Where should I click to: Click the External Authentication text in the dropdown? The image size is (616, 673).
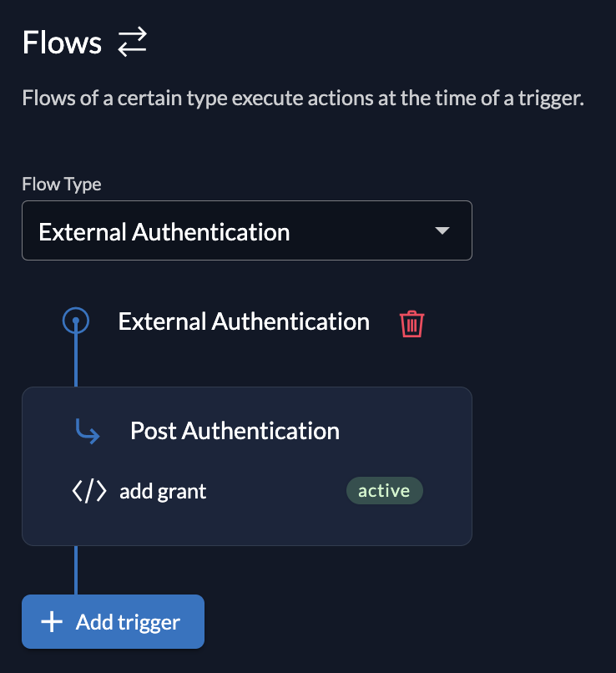tap(164, 231)
